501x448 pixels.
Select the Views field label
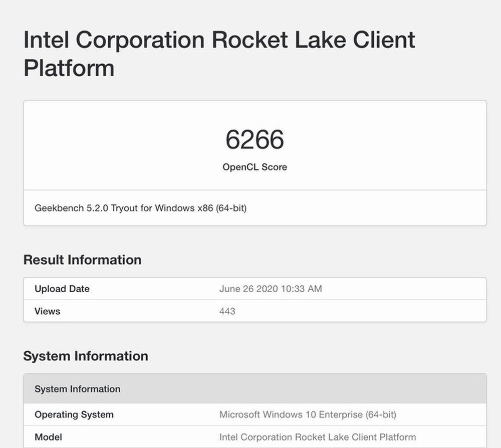point(47,311)
